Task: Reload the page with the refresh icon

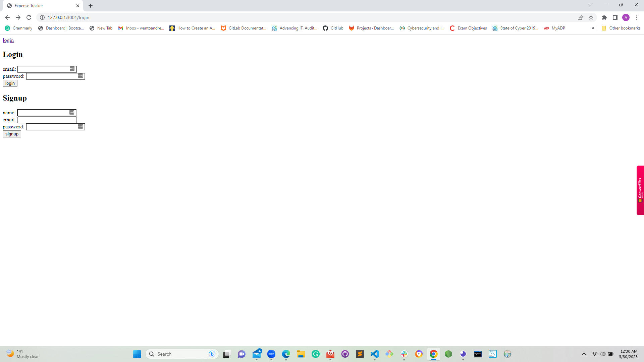Action: pos(29,17)
